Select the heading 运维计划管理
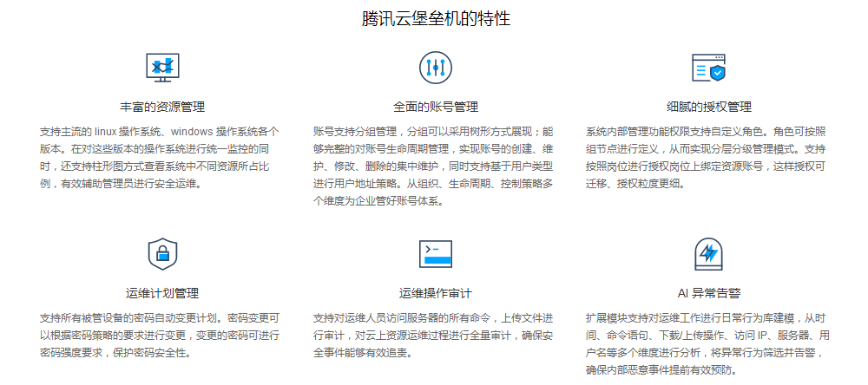 click(162, 293)
